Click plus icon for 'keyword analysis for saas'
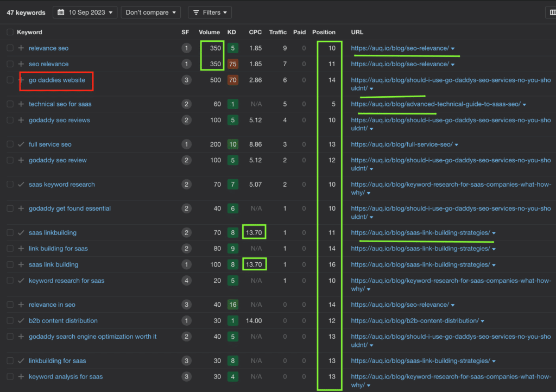The height and width of the screenshot is (392, 556). click(x=21, y=376)
